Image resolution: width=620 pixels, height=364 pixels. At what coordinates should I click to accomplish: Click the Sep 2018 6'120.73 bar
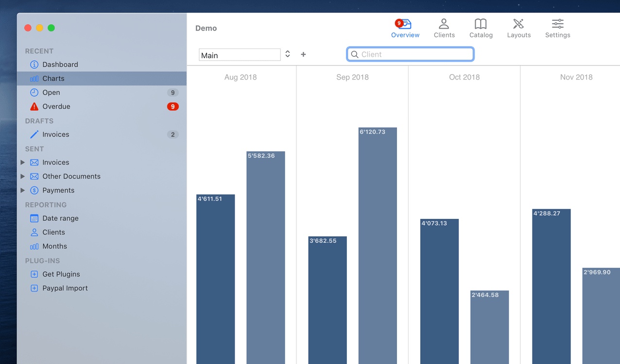click(x=378, y=243)
